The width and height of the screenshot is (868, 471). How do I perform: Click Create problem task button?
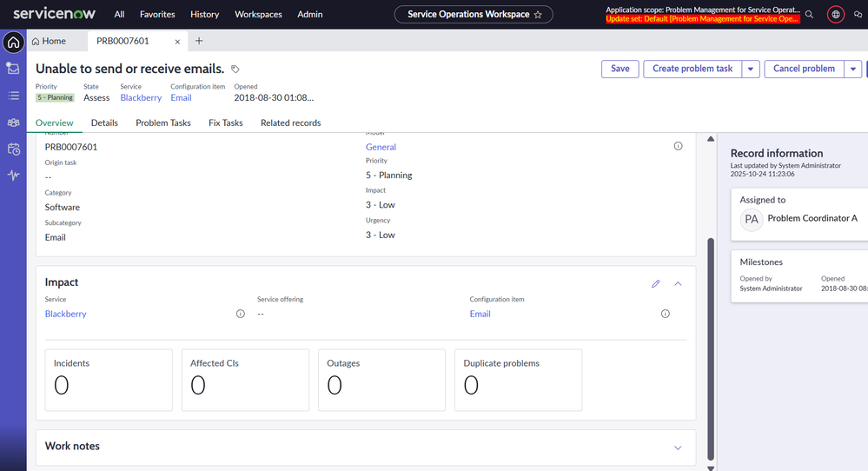[x=692, y=70]
